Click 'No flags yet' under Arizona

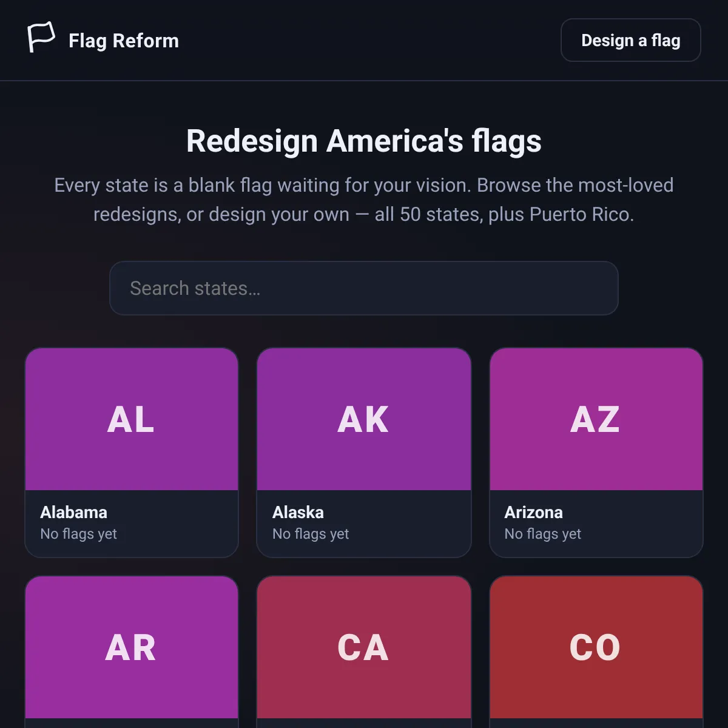pos(543,534)
